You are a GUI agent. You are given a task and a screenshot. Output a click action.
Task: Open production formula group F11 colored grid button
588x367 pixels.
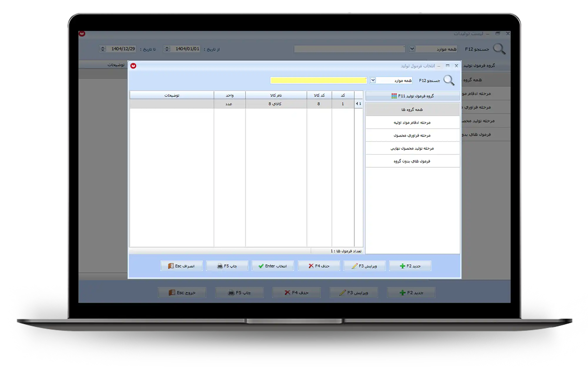click(412, 96)
